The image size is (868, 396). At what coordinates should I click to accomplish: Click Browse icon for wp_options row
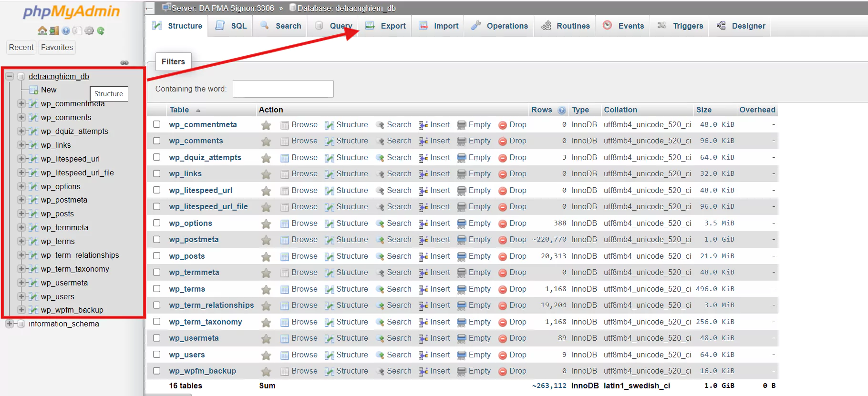(285, 223)
